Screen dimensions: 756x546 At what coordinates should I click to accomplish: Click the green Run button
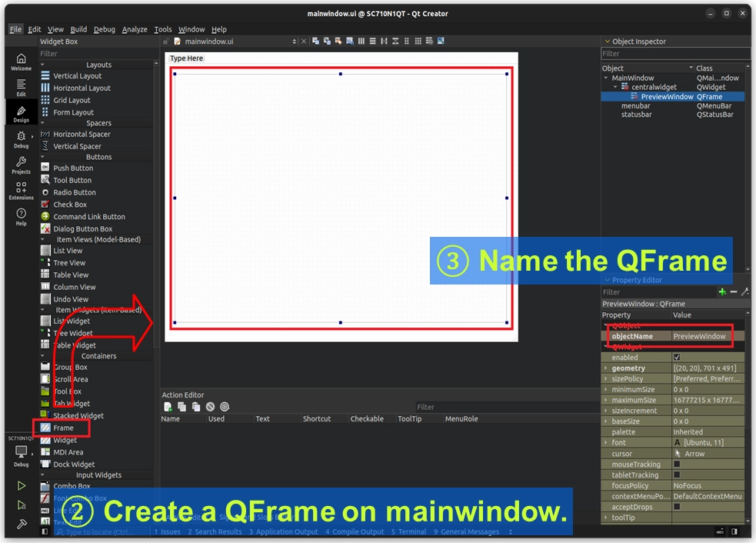[22, 486]
